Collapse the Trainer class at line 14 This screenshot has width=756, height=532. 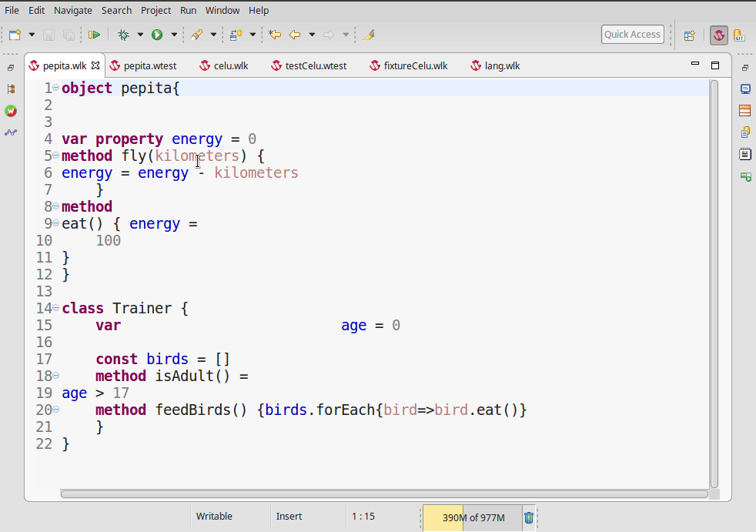click(56, 308)
